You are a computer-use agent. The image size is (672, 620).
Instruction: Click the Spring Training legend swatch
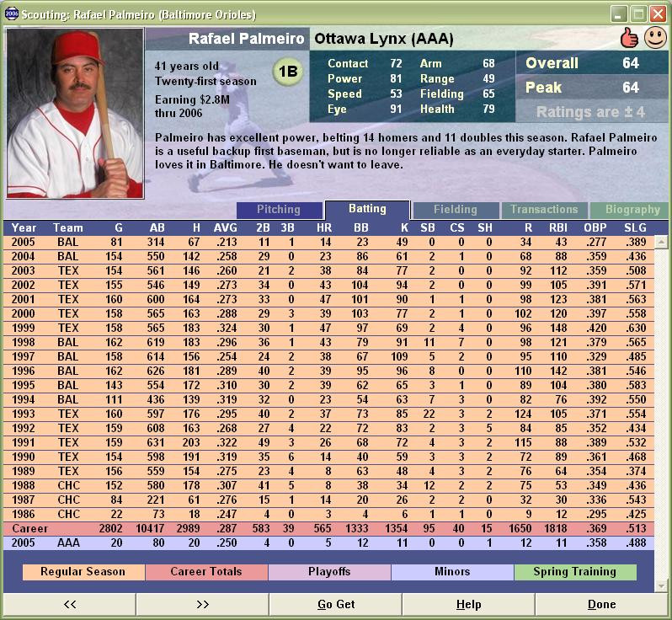tap(575, 572)
